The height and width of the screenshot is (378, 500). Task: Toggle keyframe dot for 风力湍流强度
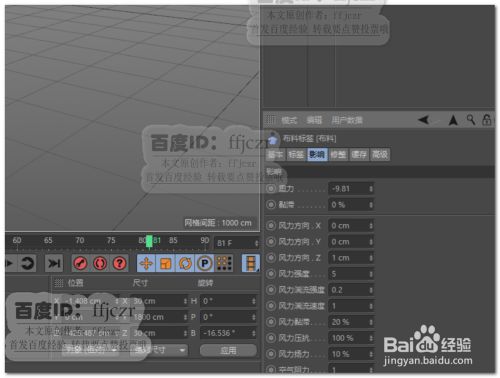click(x=271, y=290)
